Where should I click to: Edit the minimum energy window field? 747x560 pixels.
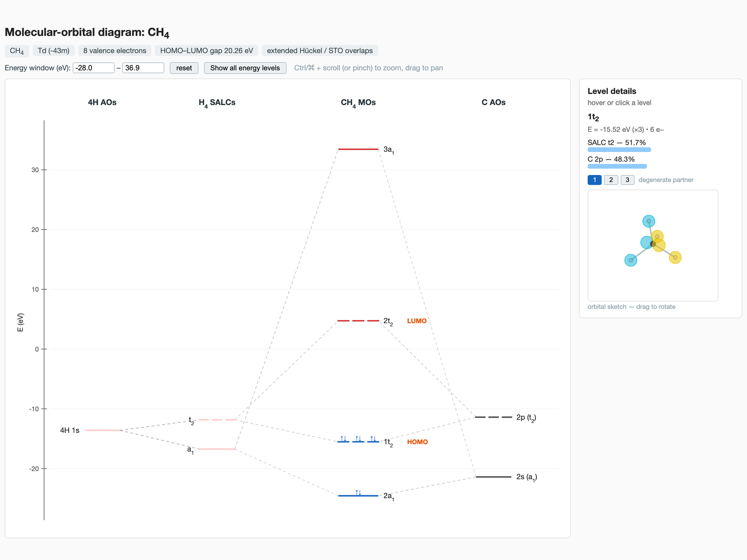(93, 68)
